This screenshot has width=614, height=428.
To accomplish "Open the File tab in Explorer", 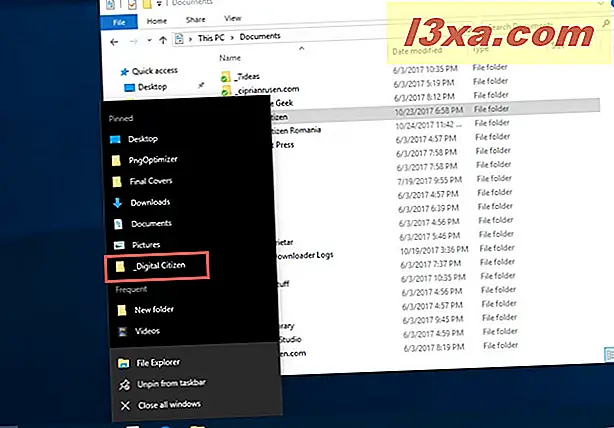I will click(x=119, y=22).
